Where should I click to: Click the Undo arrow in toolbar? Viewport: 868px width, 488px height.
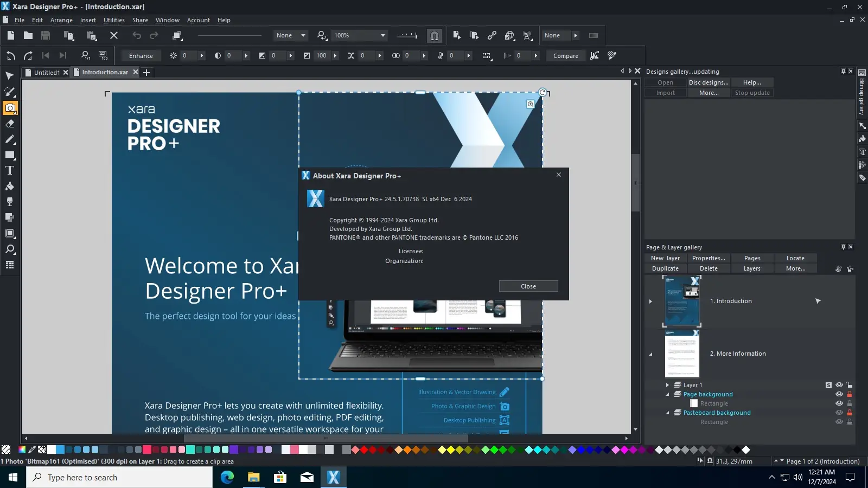point(137,35)
